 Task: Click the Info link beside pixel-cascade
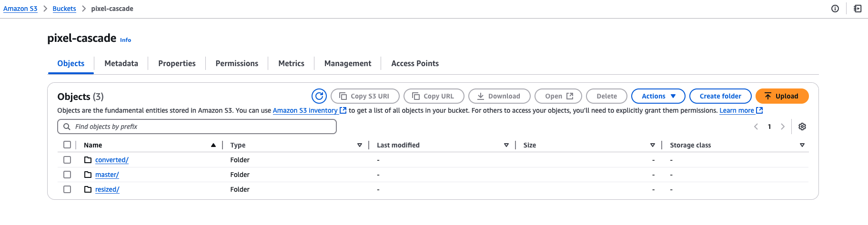coord(125,40)
